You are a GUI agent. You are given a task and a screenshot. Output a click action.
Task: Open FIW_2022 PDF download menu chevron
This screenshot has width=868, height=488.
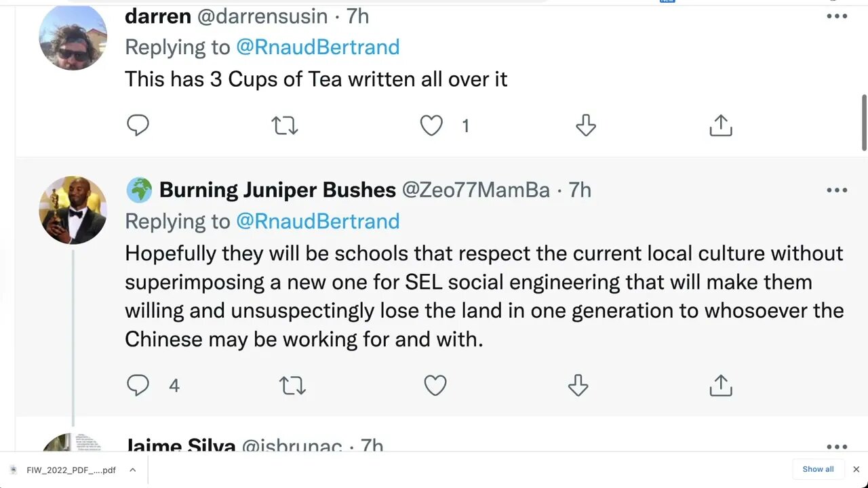click(133, 470)
